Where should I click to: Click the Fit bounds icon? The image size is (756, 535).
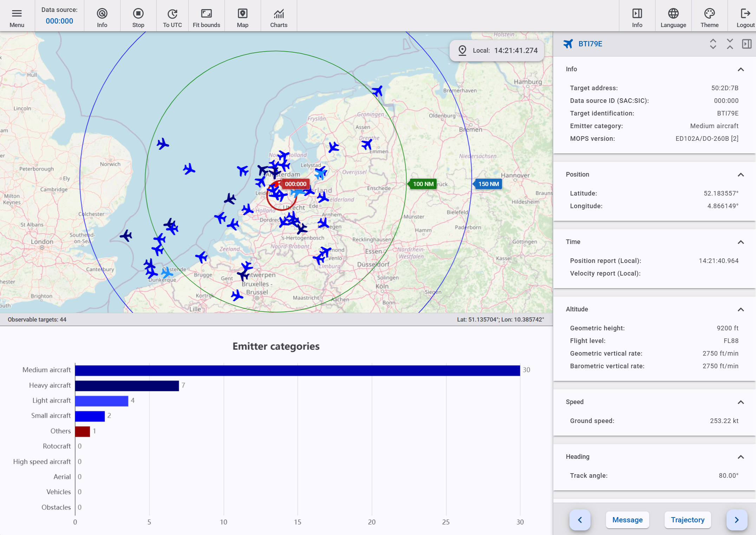[206, 16]
